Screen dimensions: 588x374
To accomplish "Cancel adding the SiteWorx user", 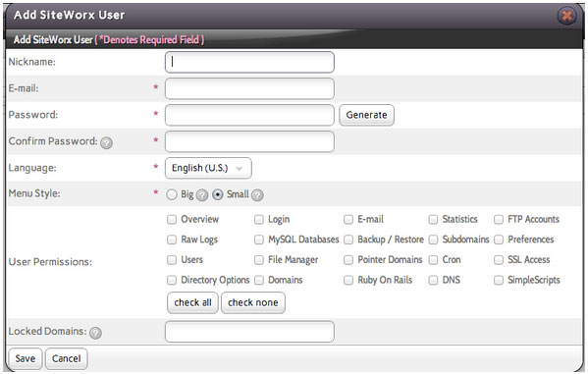I will [67, 358].
